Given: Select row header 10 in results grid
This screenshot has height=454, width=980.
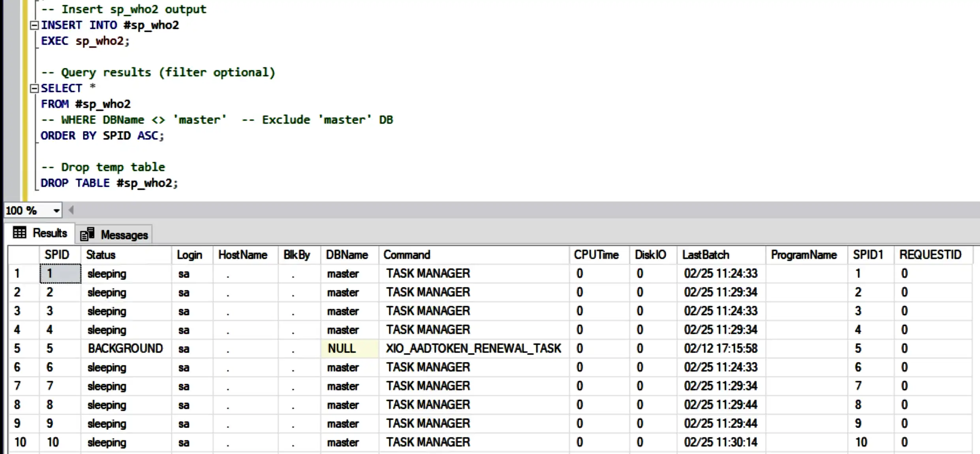Looking at the screenshot, I should point(24,442).
